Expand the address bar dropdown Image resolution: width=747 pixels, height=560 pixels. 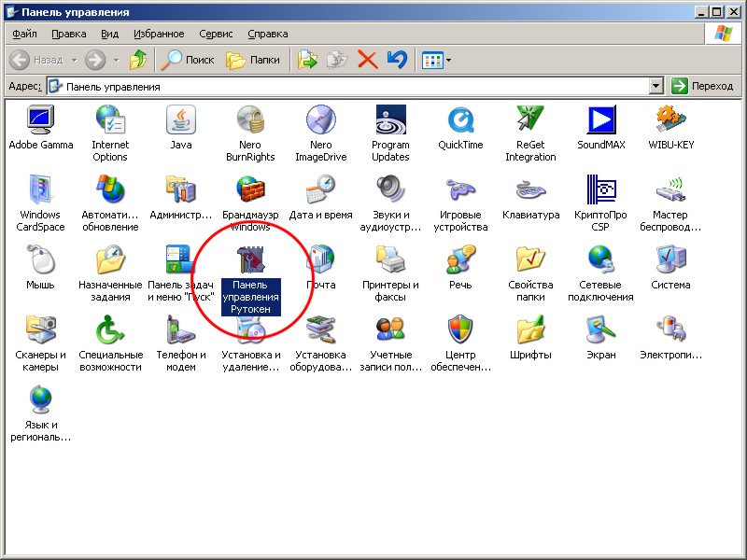[656, 86]
